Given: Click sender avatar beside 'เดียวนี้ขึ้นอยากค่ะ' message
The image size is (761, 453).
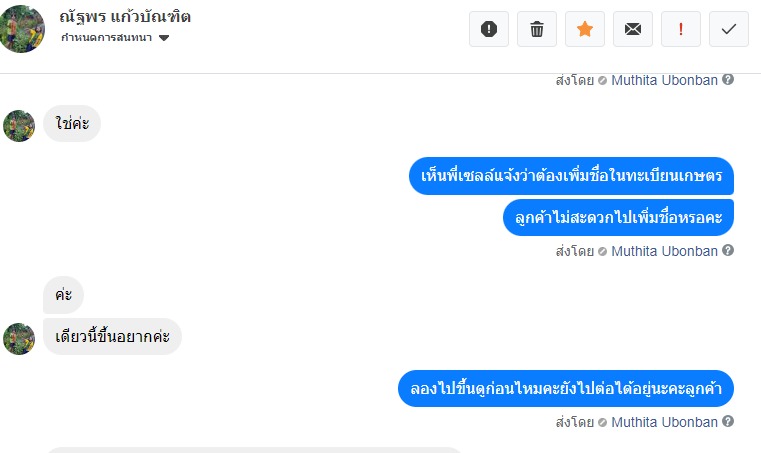Looking at the screenshot, I should [x=19, y=338].
